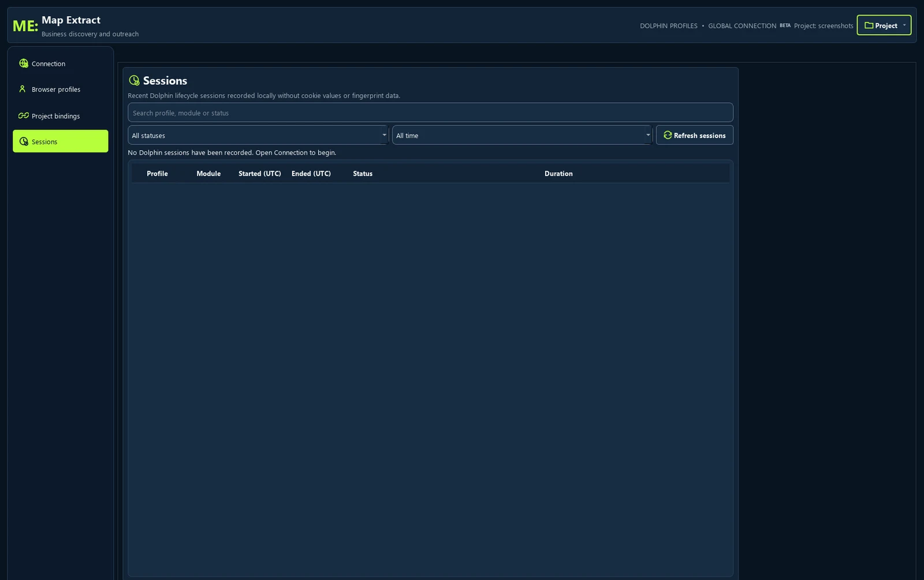Go to Browser profiles
The image size is (924, 580).
[61, 89]
